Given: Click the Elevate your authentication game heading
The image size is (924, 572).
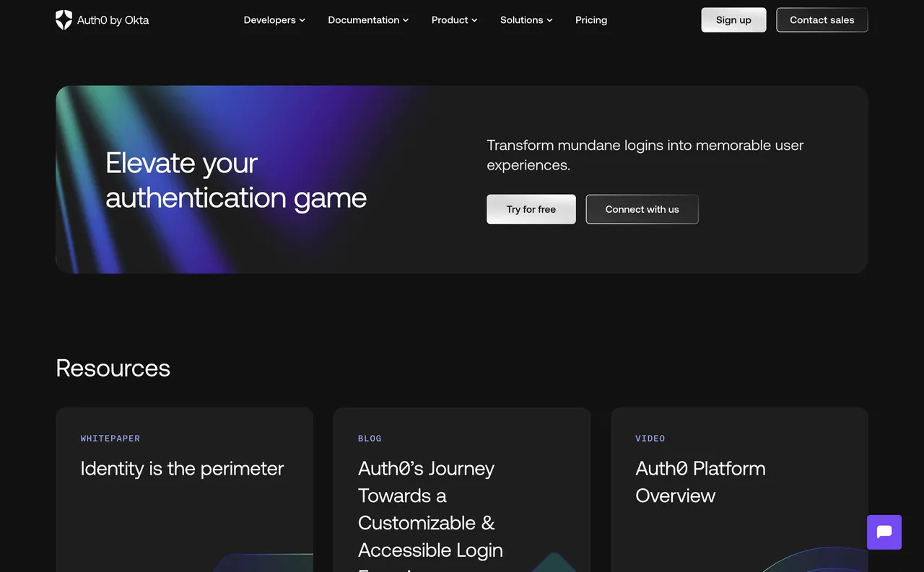Looking at the screenshot, I should coord(236,180).
